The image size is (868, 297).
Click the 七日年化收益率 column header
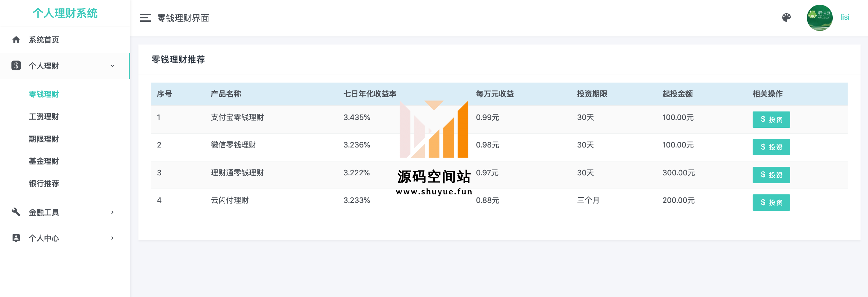[x=370, y=94]
